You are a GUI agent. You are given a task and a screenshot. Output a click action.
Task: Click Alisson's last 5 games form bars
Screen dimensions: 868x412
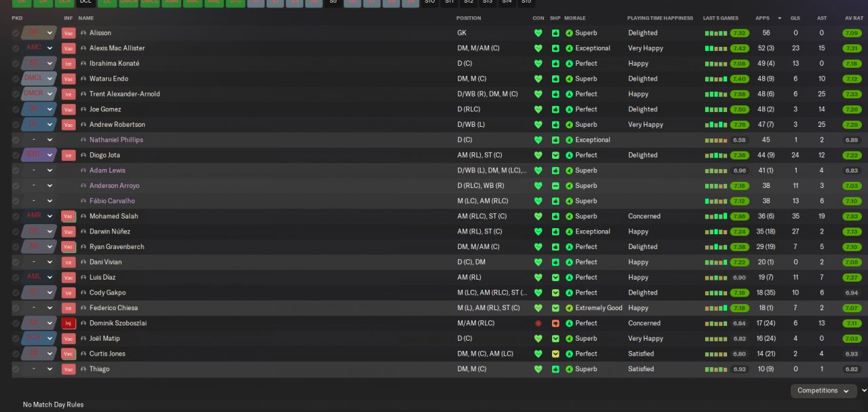(x=716, y=33)
